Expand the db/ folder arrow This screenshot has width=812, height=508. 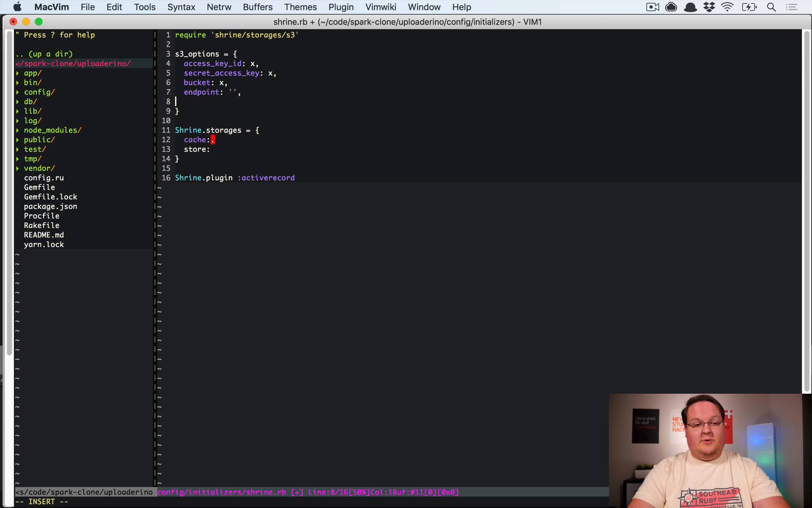pyautogui.click(x=18, y=102)
